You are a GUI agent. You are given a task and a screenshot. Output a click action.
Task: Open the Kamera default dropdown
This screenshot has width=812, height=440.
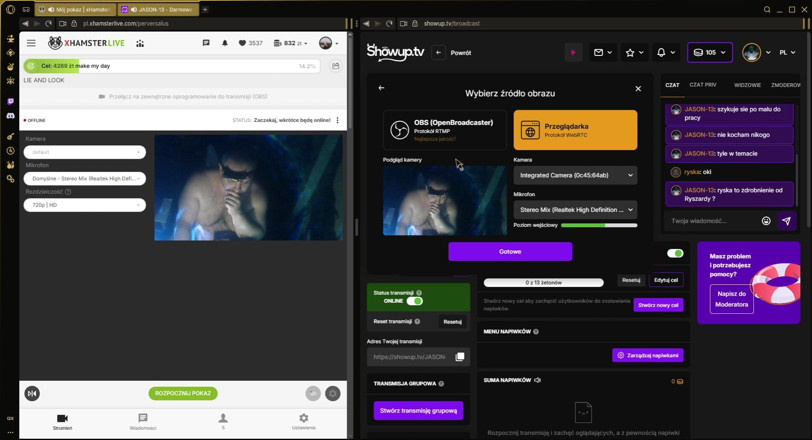coord(84,152)
